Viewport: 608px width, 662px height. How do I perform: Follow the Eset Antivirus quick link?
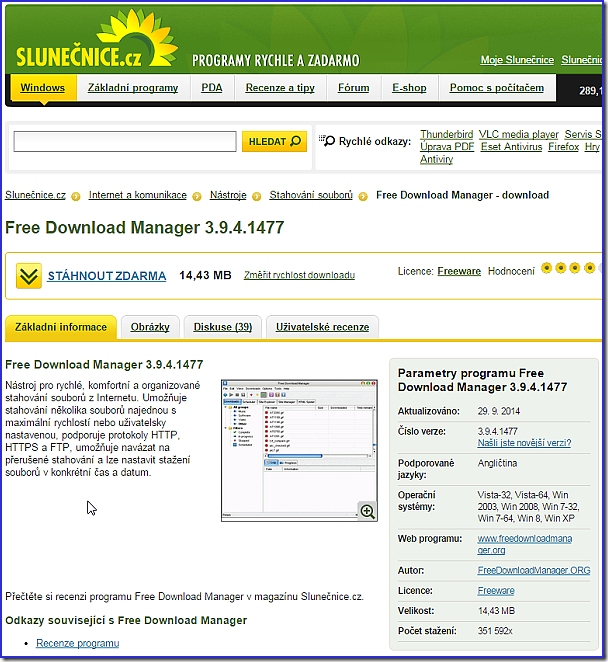pos(511,147)
